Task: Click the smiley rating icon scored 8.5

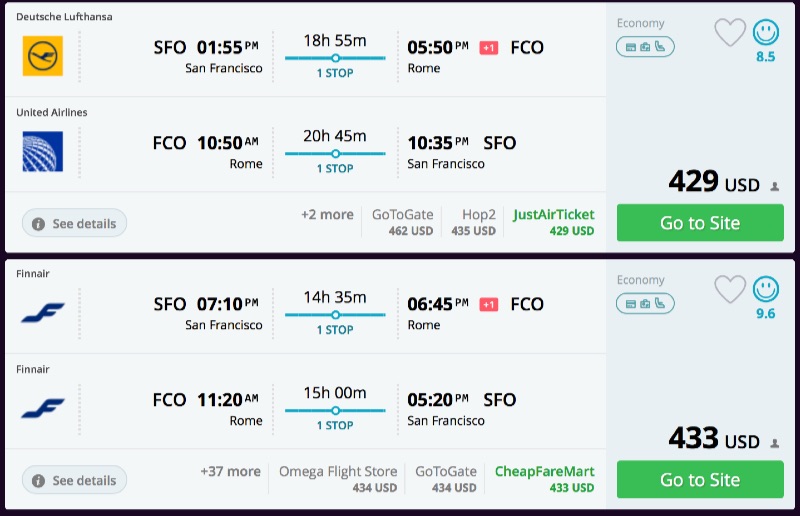Action: click(x=765, y=33)
